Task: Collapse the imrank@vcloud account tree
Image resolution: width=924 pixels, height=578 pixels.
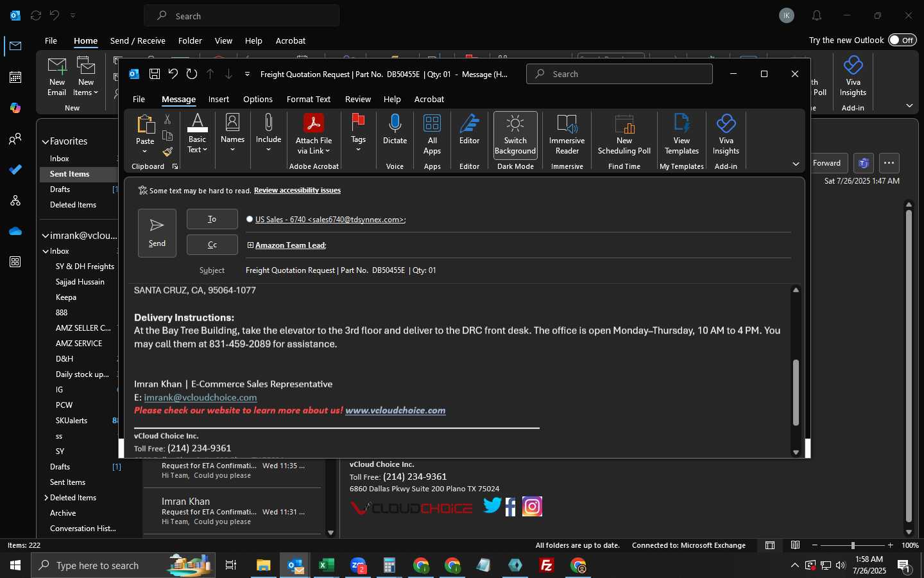Action: click(46, 236)
